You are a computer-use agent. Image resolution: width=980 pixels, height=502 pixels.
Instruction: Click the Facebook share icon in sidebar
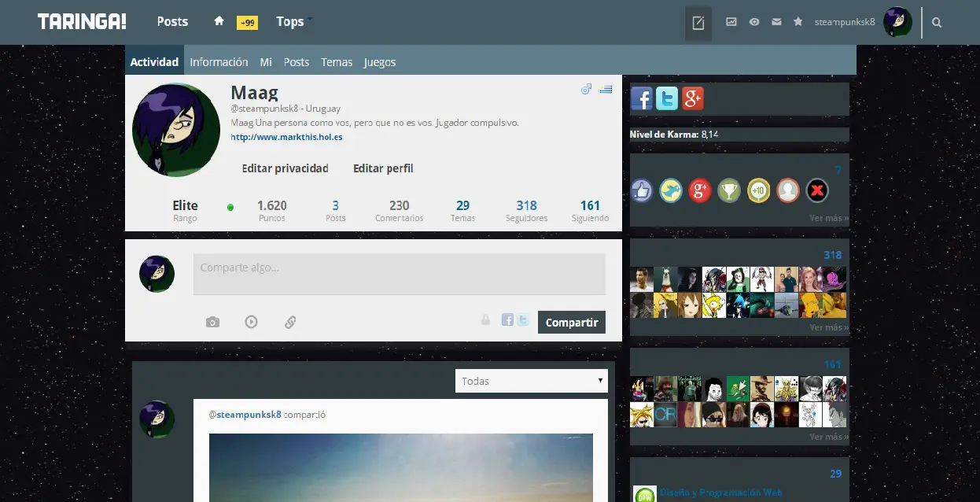click(x=642, y=98)
